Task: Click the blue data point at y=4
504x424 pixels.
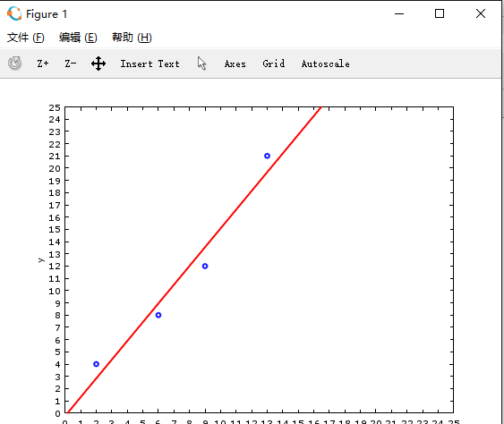Action: (x=96, y=364)
